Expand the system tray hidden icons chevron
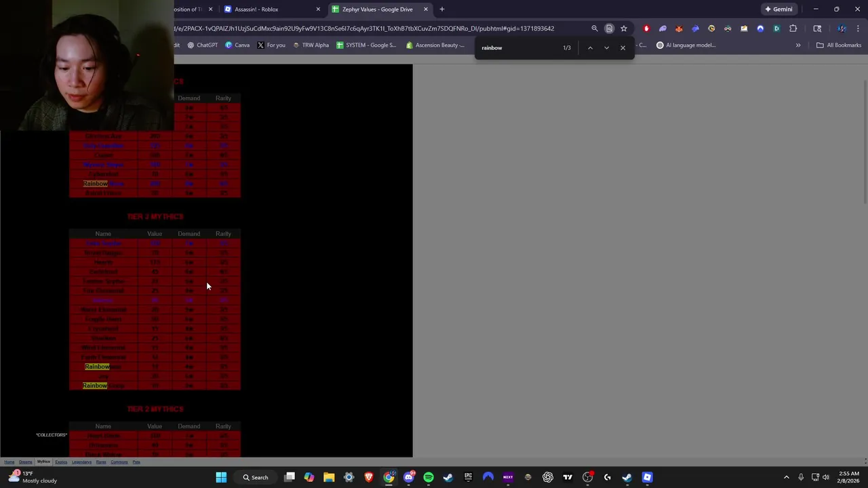The height and width of the screenshot is (488, 868). 787,477
